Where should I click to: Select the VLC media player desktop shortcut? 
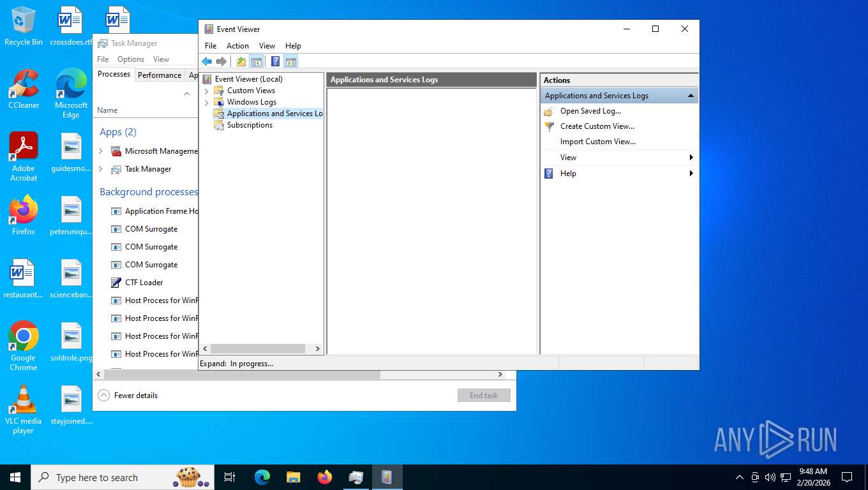point(24,410)
